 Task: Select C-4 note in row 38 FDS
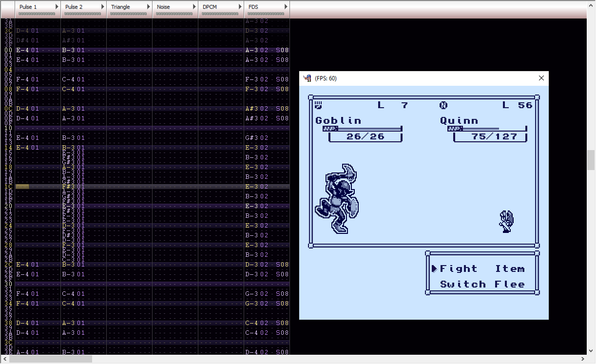coord(251,323)
